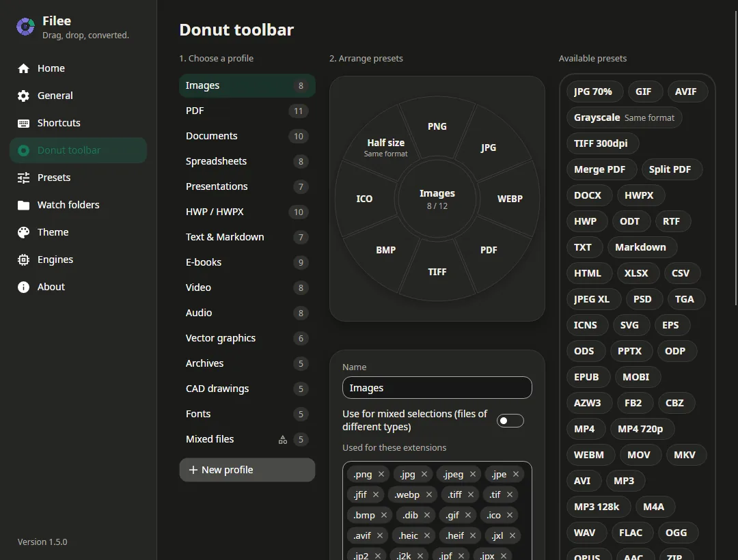
Task: Click the New profile button
Action: (x=247, y=470)
